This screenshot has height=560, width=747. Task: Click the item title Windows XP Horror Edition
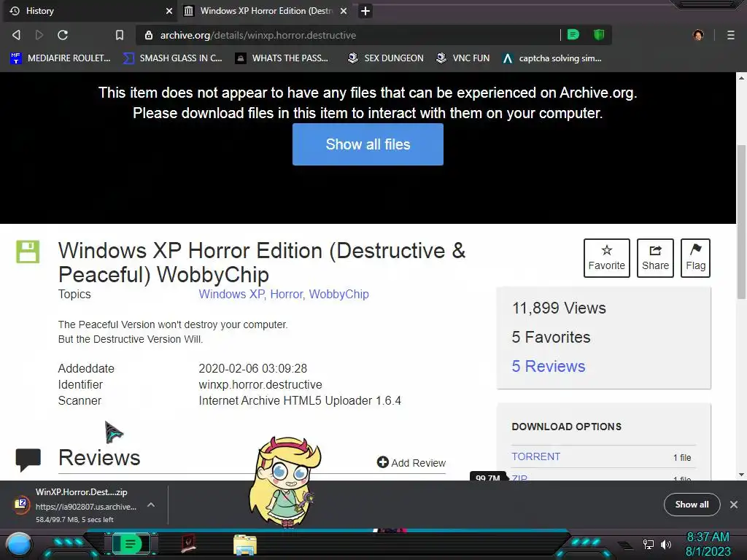pyautogui.click(x=262, y=262)
